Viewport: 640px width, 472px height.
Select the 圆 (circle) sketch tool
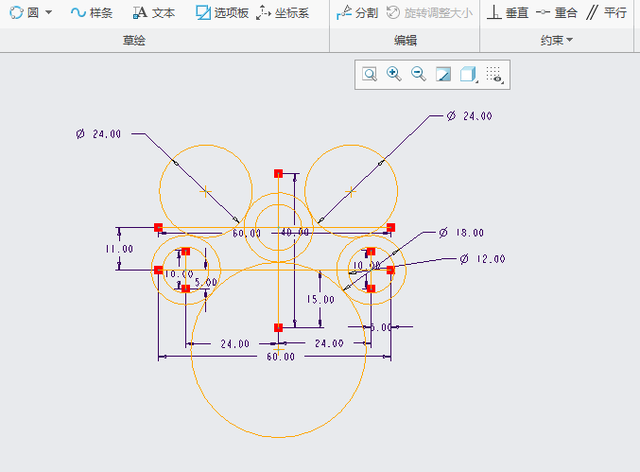point(24,13)
